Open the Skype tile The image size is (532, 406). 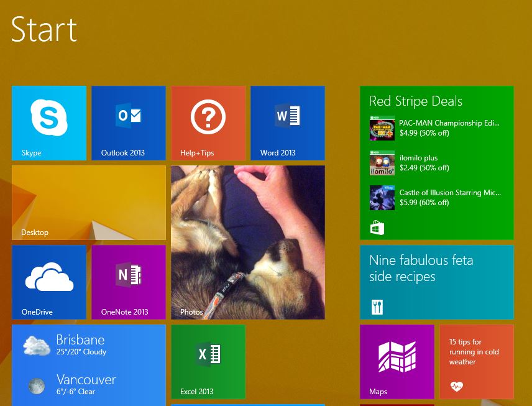(x=49, y=123)
